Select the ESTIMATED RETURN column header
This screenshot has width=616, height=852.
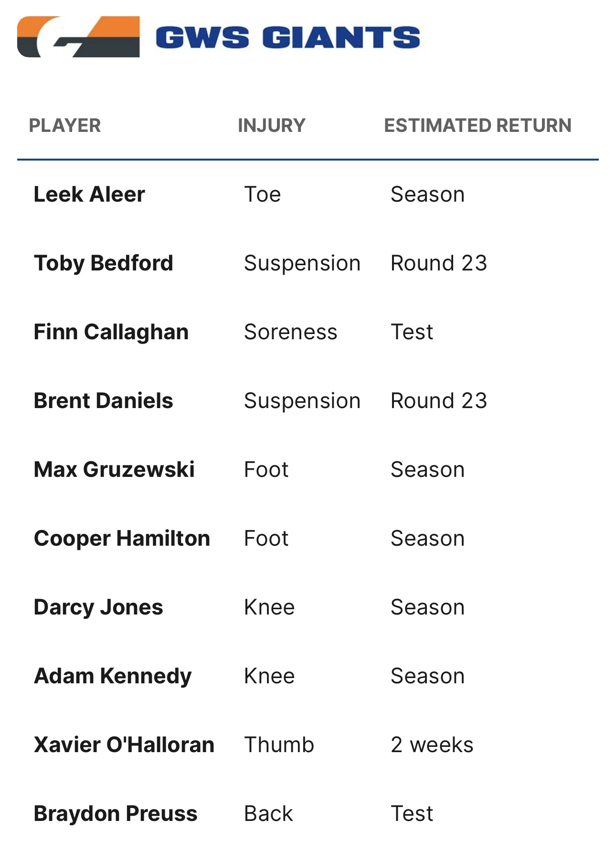click(478, 126)
